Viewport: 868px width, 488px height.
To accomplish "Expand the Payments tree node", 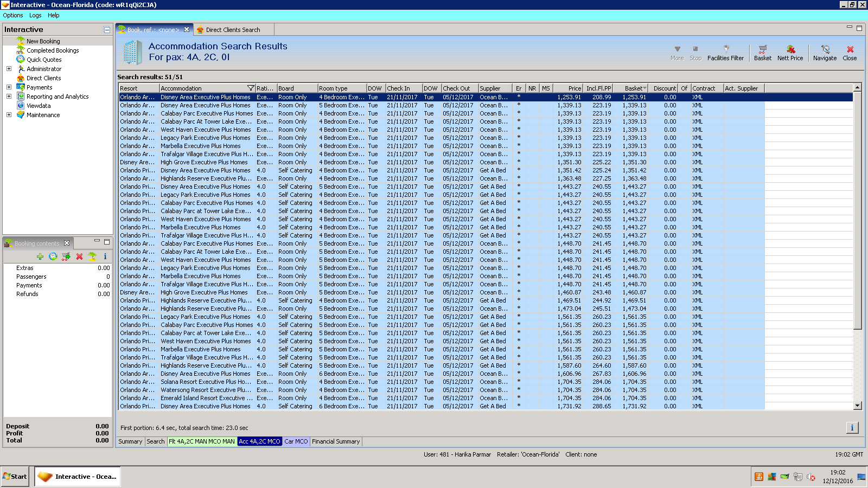I will pos(9,87).
